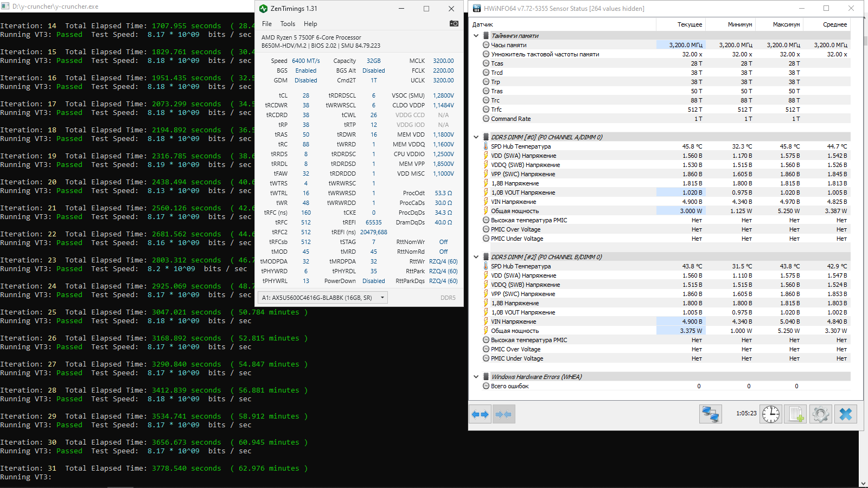Click icon of DIMM #0 PMIC Over Voltage

tap(486, 229)
